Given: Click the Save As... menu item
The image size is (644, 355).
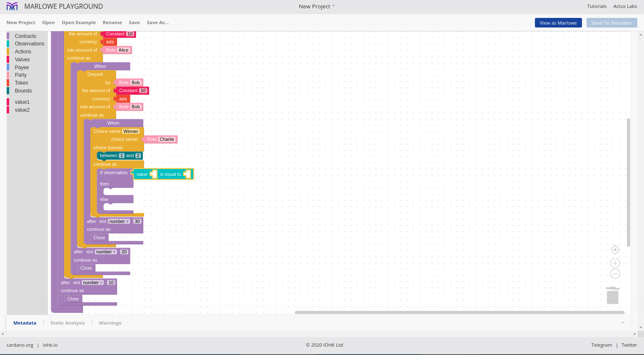Looking at the screenshot, I should pyautogui.click(x=157, y=22).
